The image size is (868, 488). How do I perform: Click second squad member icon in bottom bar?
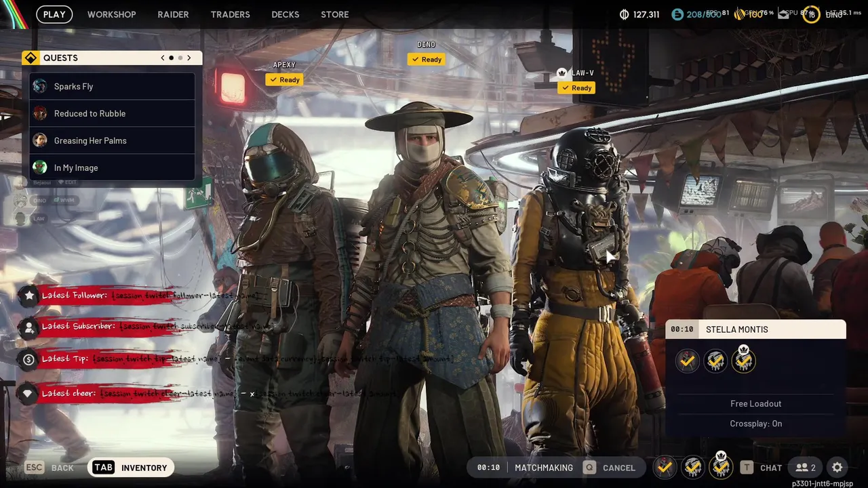coord(693,467)
